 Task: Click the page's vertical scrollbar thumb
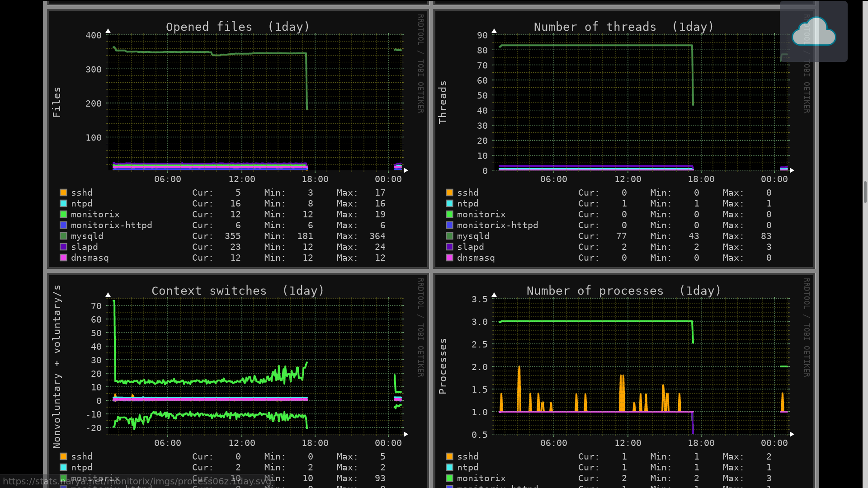click(x=865, y=192)
